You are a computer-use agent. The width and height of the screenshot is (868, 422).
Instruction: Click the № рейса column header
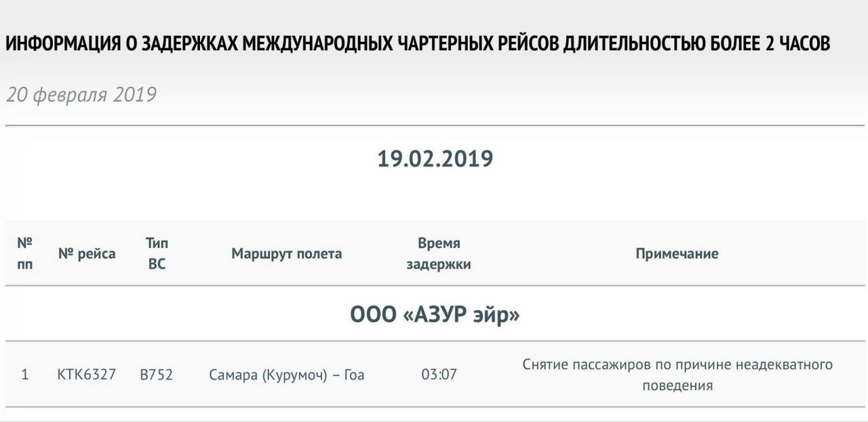(87, 254)
